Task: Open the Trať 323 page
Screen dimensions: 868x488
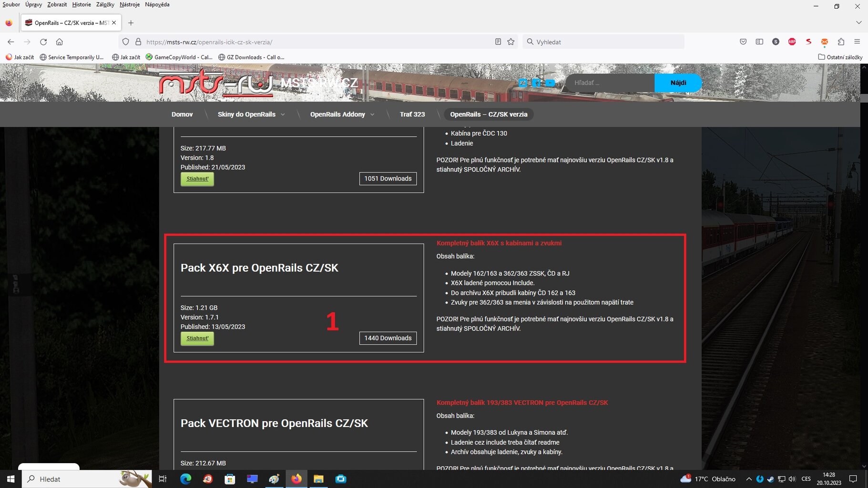Action: click(x=412, y=114)
